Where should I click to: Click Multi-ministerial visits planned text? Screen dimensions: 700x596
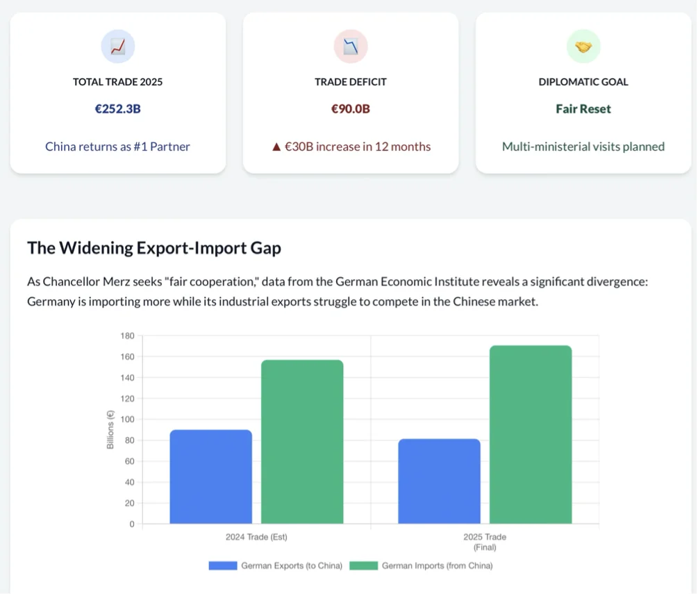coord(583,147)
